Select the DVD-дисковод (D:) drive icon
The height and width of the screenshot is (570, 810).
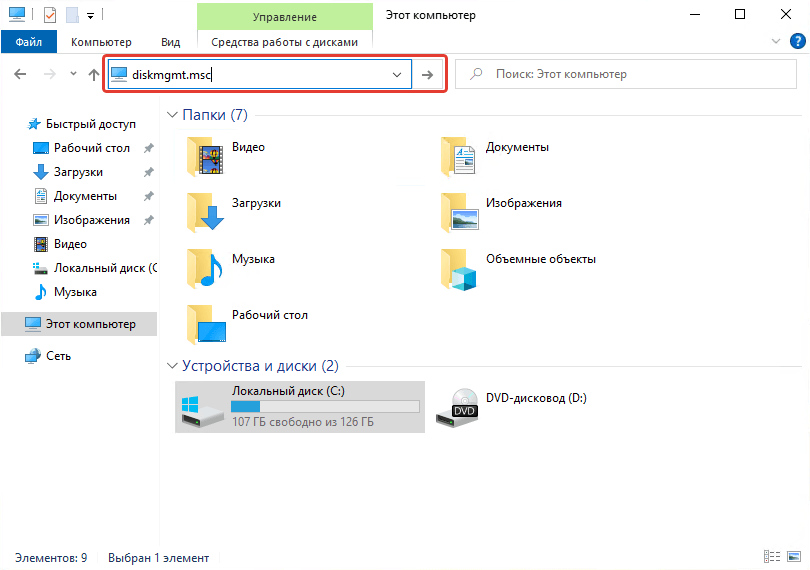click(x=457, y=408)
